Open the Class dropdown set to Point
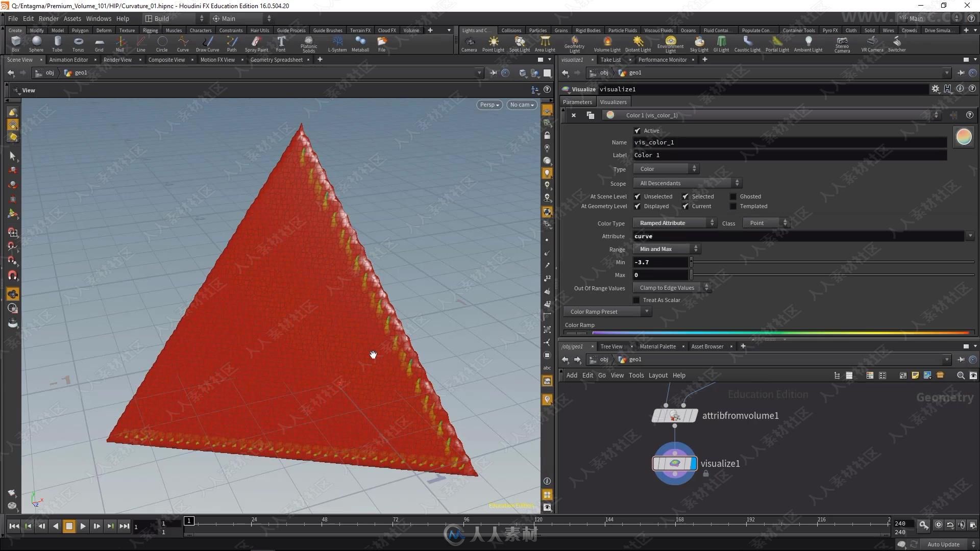The width and height of the screenshot is (980, 551). click(766, 223)
